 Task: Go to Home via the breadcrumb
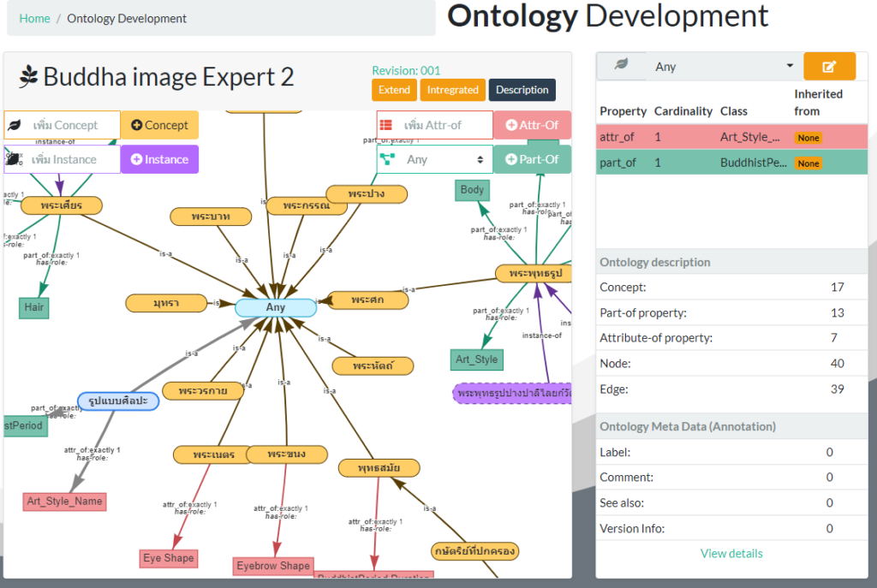(34, 18)
